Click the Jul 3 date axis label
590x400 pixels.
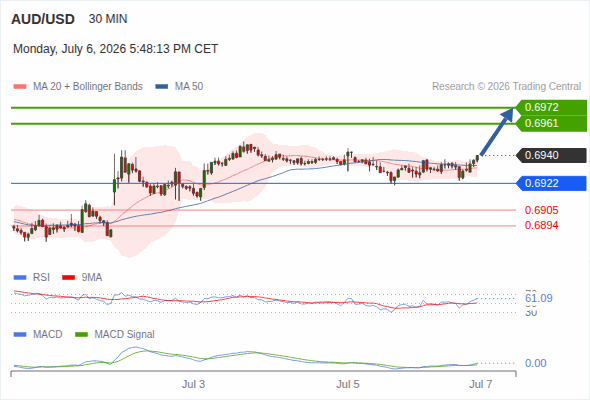tap(193, 384)
